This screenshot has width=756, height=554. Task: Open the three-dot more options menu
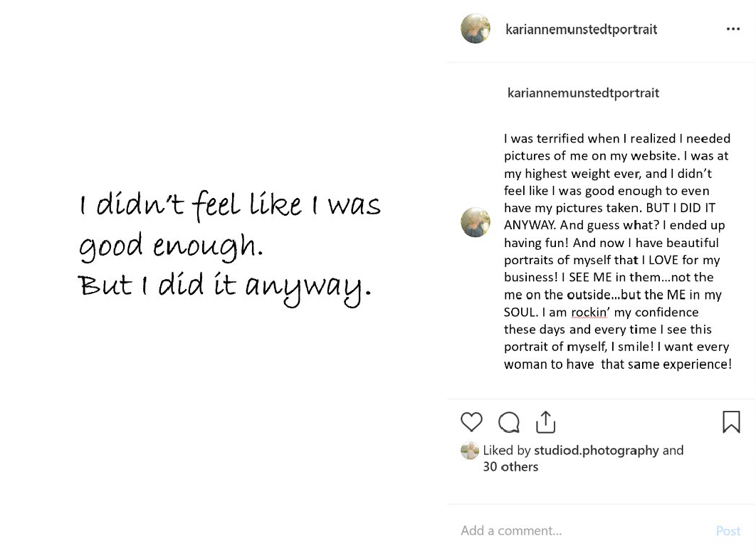point(733,29)
